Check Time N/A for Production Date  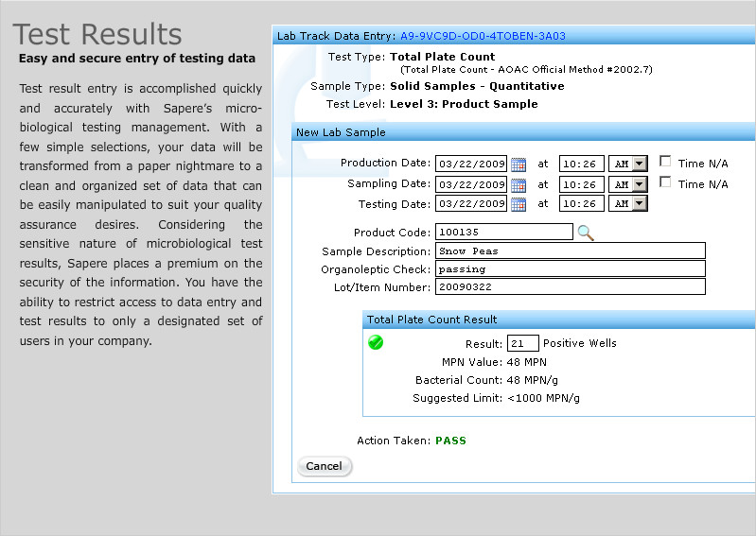tap(665, 162)
